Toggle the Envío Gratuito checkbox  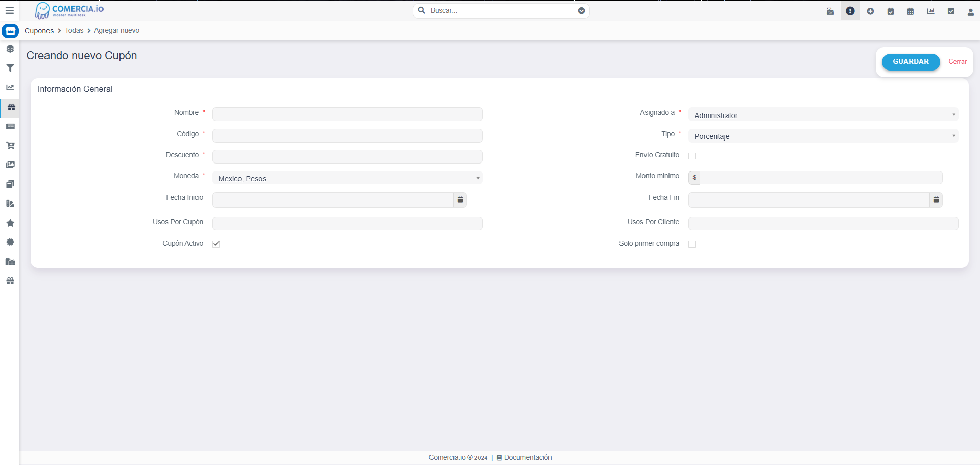pyautogui.click(x=692, y=156)
